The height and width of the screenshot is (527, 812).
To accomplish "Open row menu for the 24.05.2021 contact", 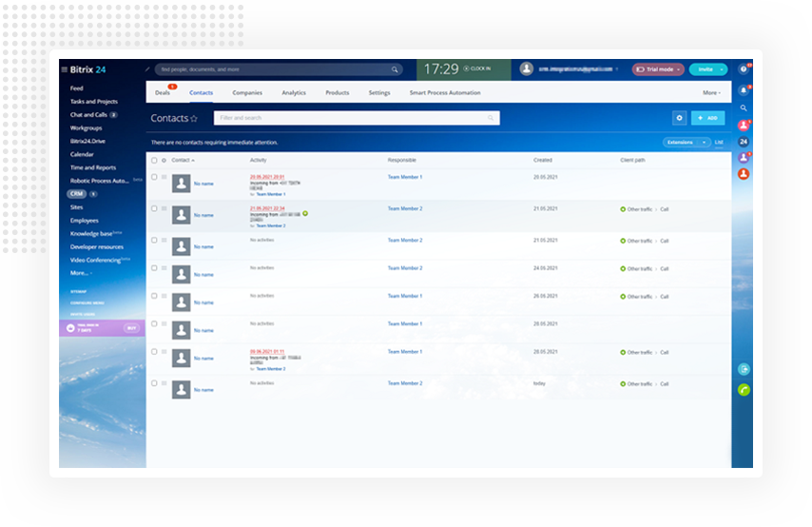I will point(164,268).
